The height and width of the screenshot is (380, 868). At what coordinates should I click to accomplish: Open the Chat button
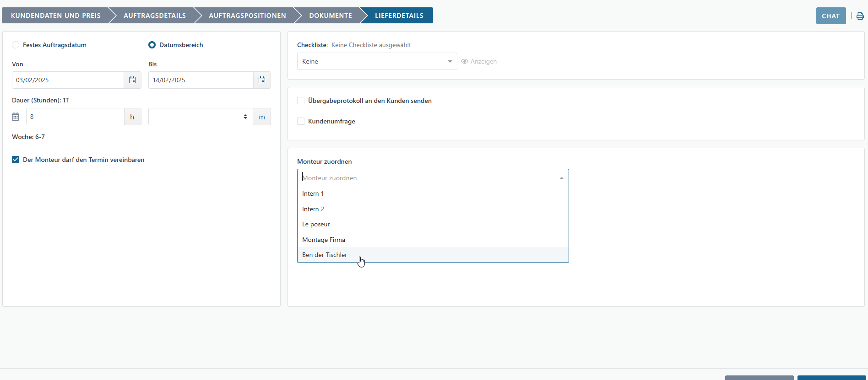830,16
